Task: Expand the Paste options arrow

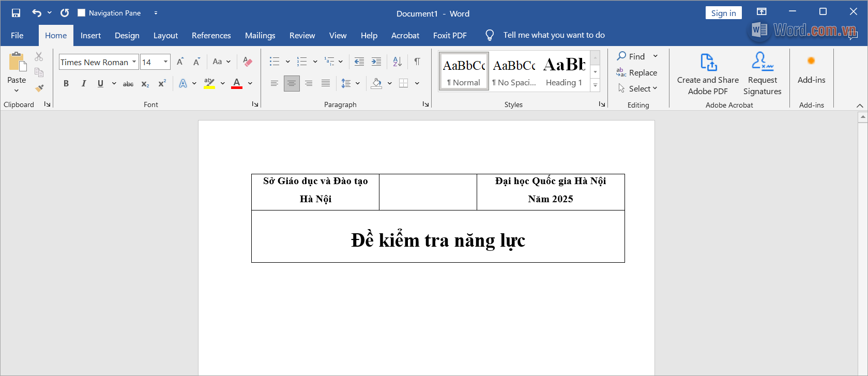Action: (x=17, y=91)
